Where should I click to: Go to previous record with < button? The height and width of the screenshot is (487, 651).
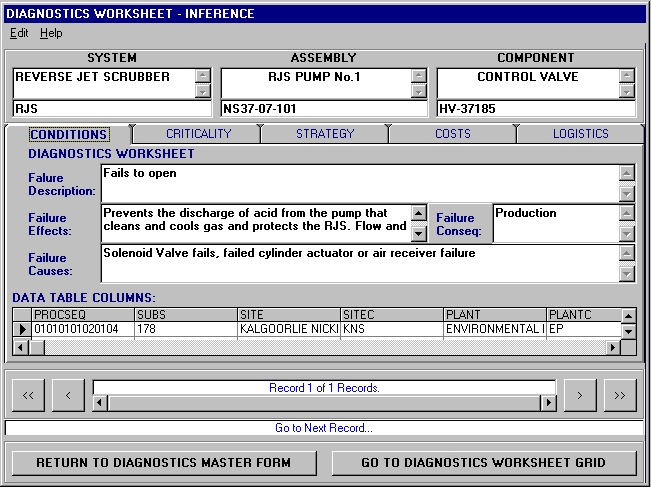point(69,395)
